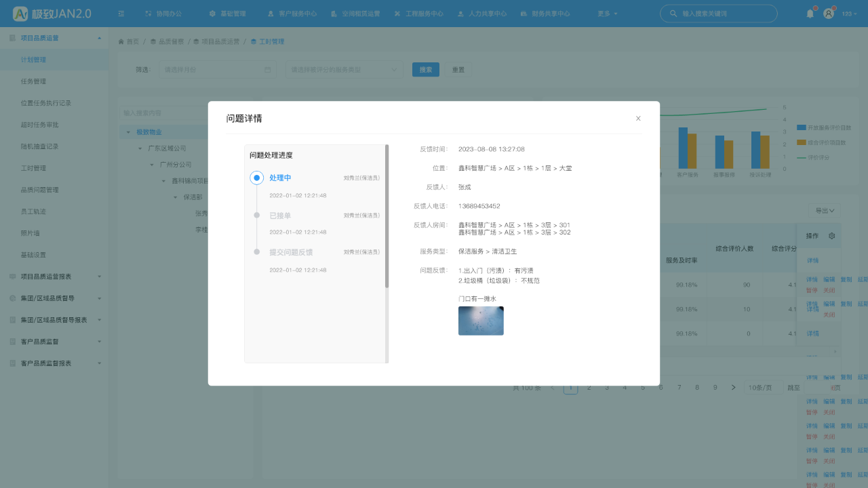Viewport: 868px width, 488px height.
Task: Click the 重置 button
Action: tap(458, 69)
